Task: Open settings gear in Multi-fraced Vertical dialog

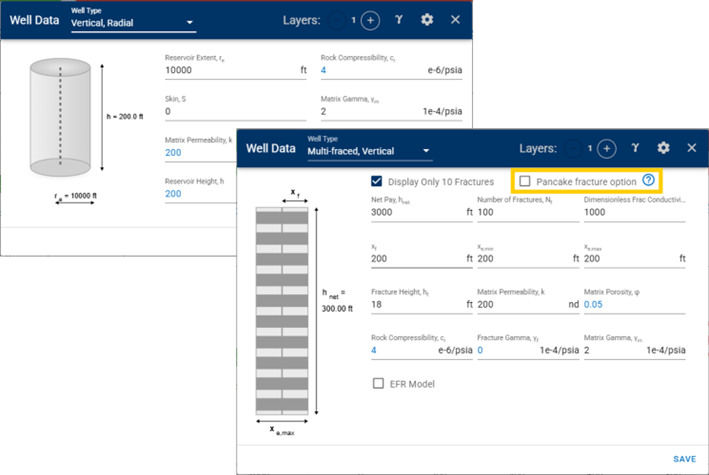Action: pyautogui.click(x=663, y=148)
